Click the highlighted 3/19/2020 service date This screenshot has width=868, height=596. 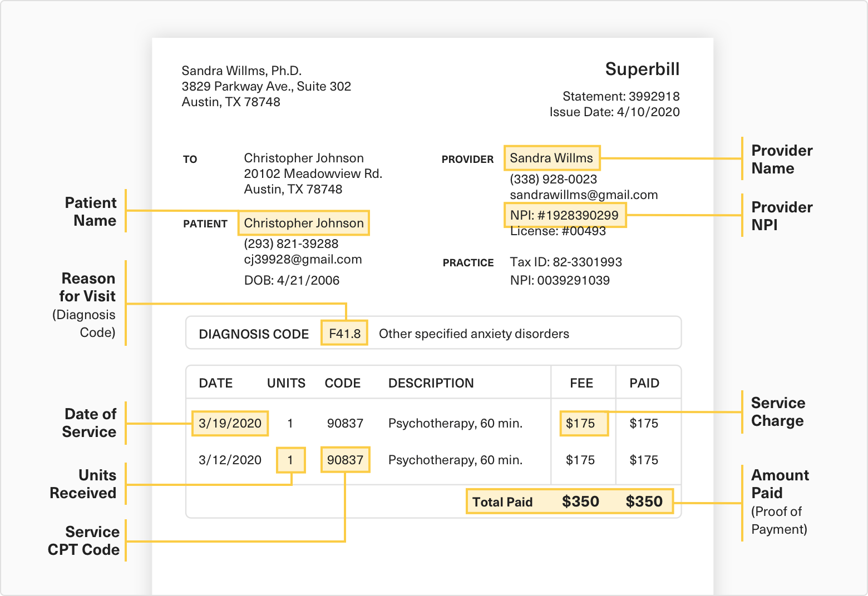click(230, 423)
